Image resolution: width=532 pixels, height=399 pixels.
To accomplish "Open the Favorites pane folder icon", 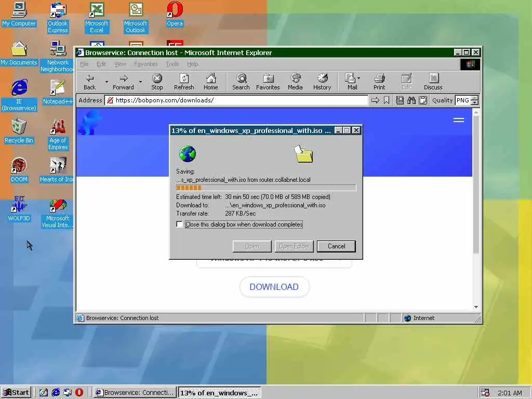I will coord(268,82).
